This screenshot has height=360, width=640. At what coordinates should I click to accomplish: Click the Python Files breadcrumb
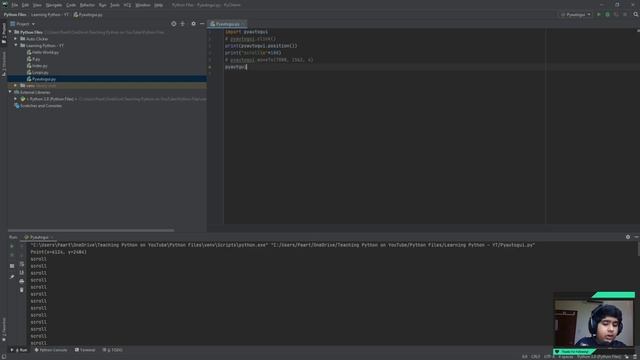[x=15, y=15]
